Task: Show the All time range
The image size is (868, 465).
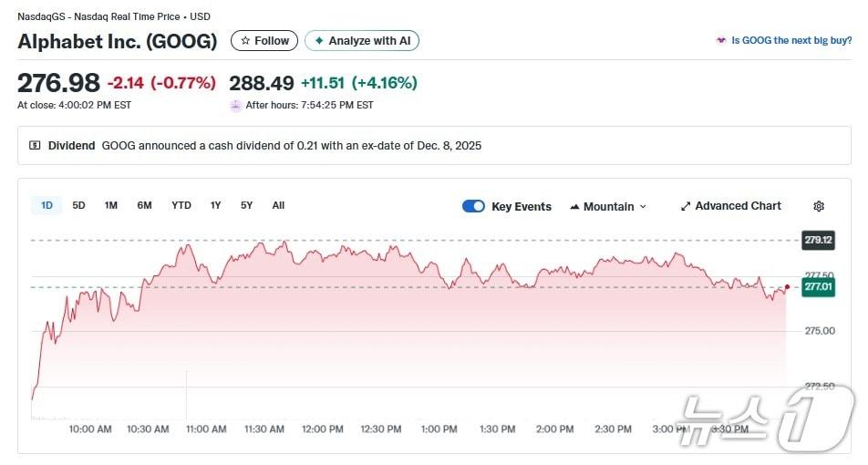Action: [x=278, y=205]
